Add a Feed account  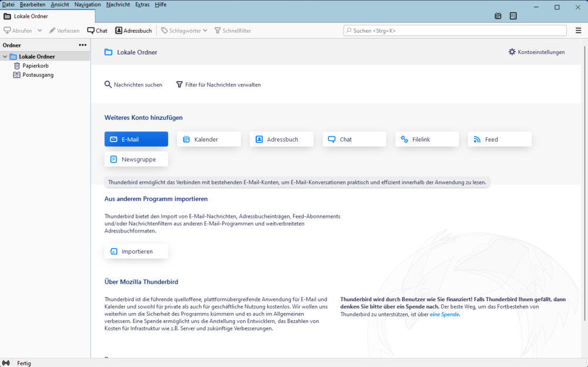499,139
